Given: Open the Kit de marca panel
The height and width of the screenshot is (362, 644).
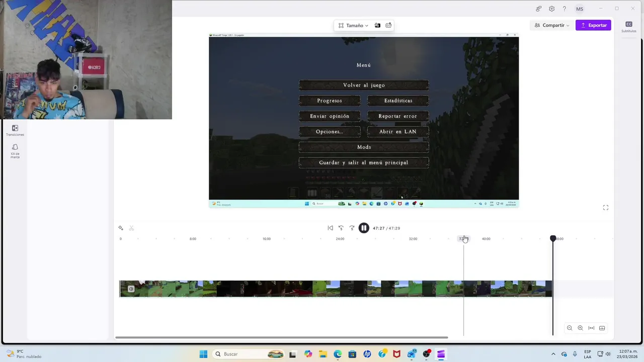Looking at the screenshot, I should [x=15, y=151].
